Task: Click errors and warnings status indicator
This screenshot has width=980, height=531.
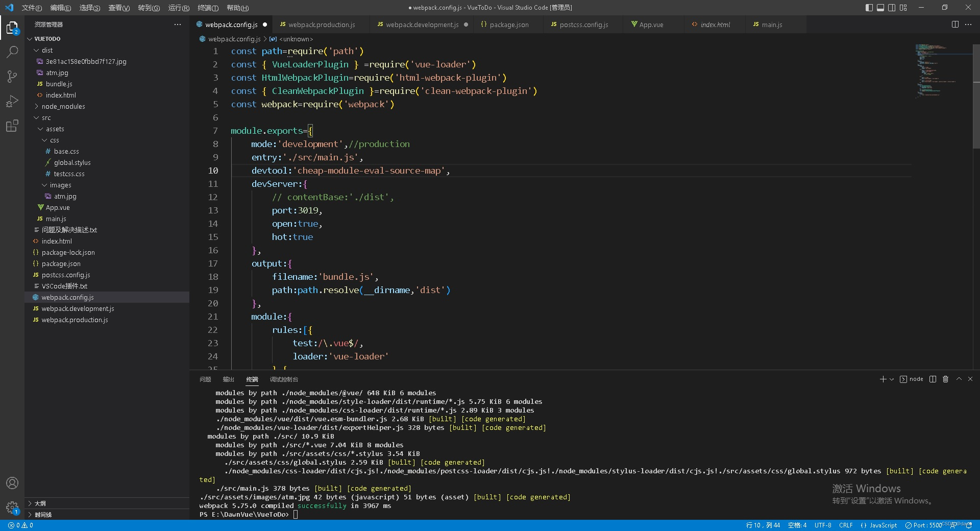Action: coord(20,525)
